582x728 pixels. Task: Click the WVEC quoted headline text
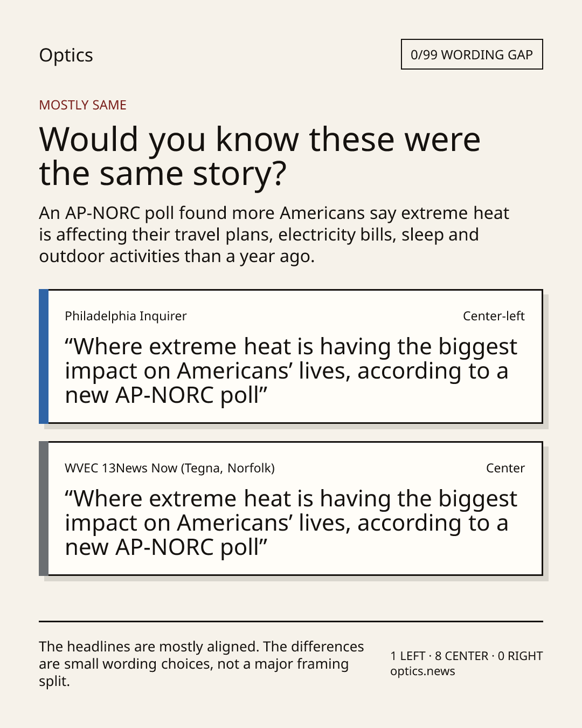[x=291, y=523]
